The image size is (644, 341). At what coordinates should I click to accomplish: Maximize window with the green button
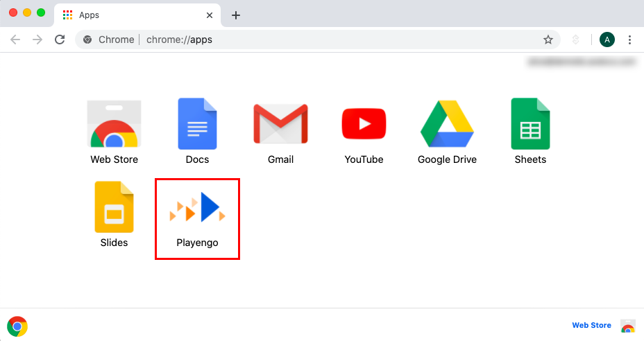pos(41,12)
